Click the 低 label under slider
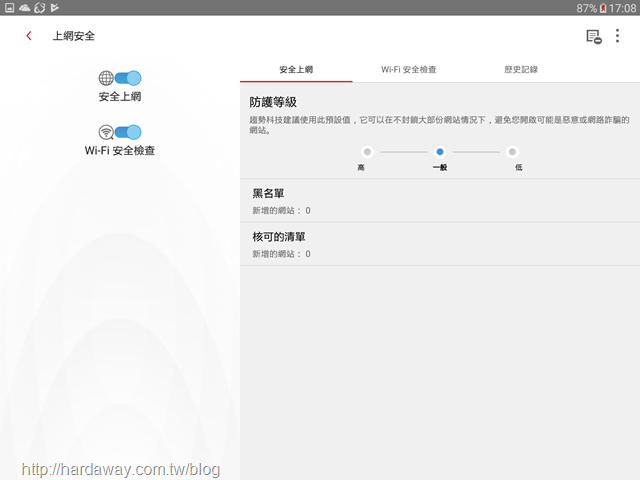Screen dimensions: 640x480 [519, 167]
